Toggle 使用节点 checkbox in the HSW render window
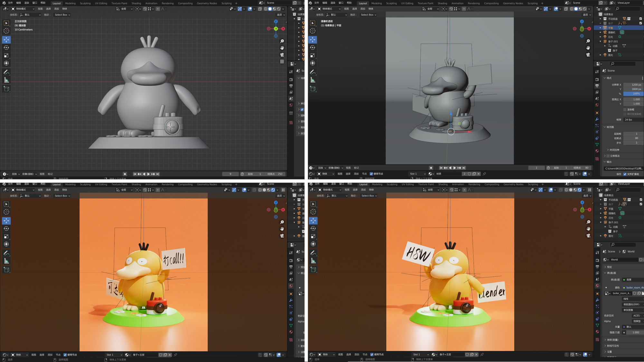Image resolution: width=644 pixels, height=362 pixels. 372,355
